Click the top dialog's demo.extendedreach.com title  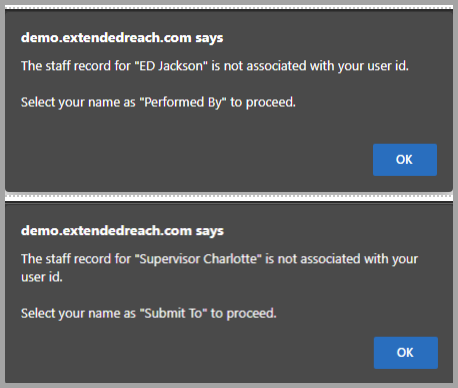(106, 38)
